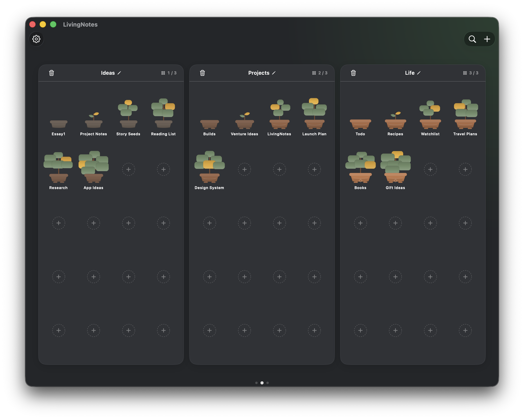Click the Projects shelf title
The height and width of the screenshot is (420, 524).
coord(259,73)
